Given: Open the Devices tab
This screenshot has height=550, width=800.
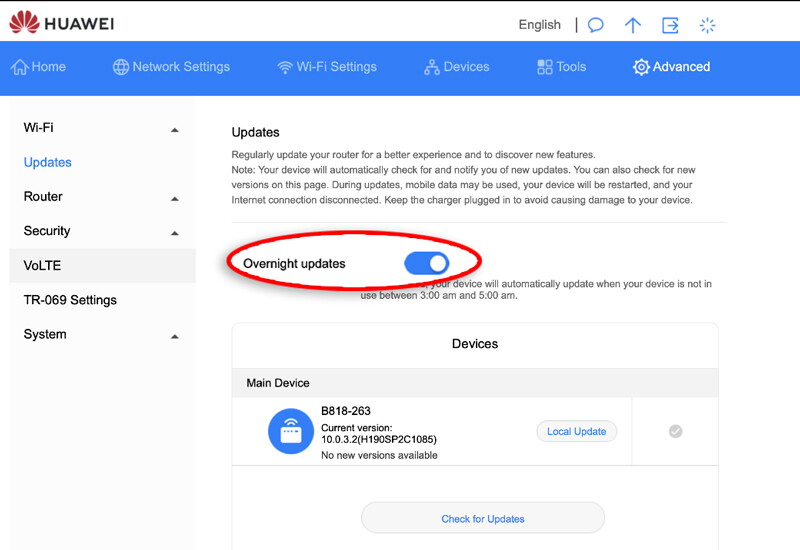Looking at the screenshot, I should [457, 67].
